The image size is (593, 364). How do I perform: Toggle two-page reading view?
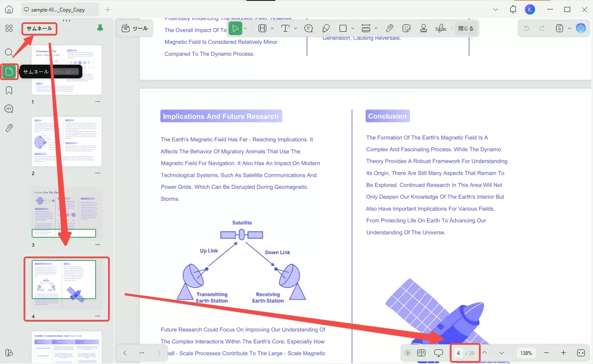421,353
